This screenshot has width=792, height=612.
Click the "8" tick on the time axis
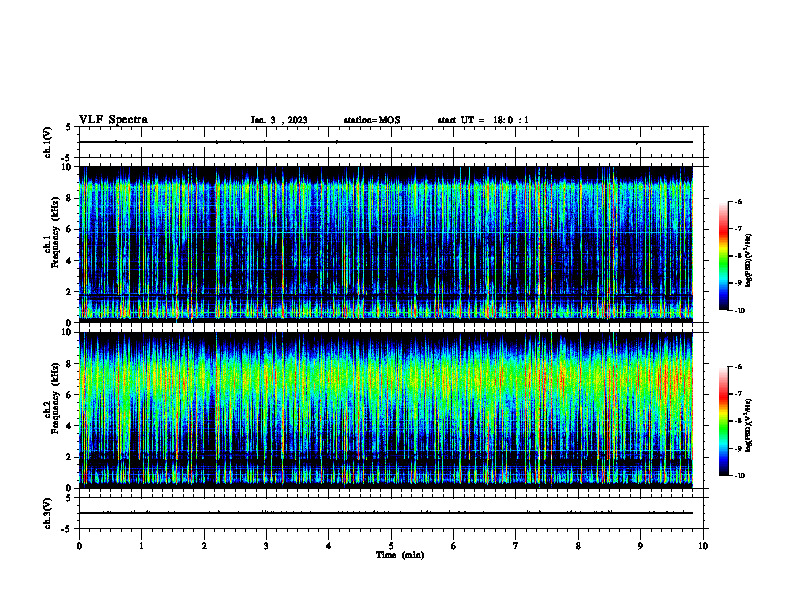click(x=578, y=546)
